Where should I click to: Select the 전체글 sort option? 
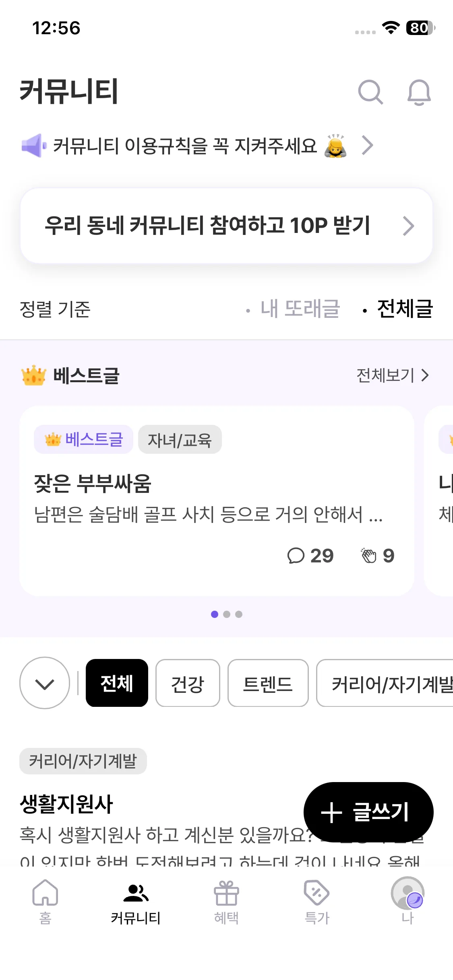click(x=404, y=309)
